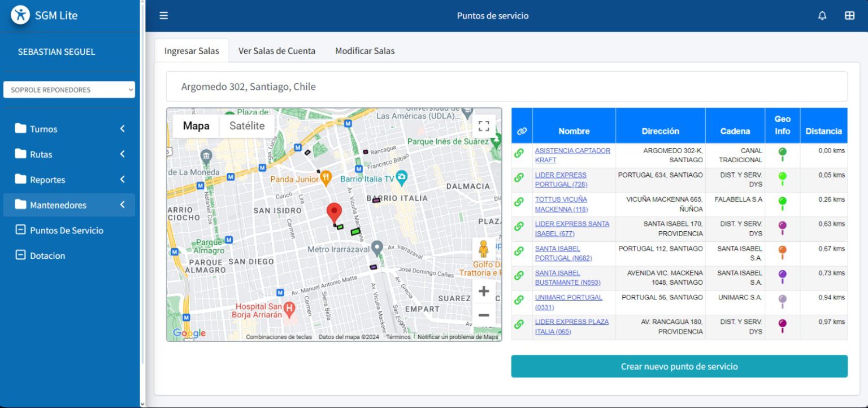Click the link icon for ASISTENCIA CAPTADOR KRAFT
Viewport: 868px width, 408px height.
pyautogui.click(x=519, y=153)
